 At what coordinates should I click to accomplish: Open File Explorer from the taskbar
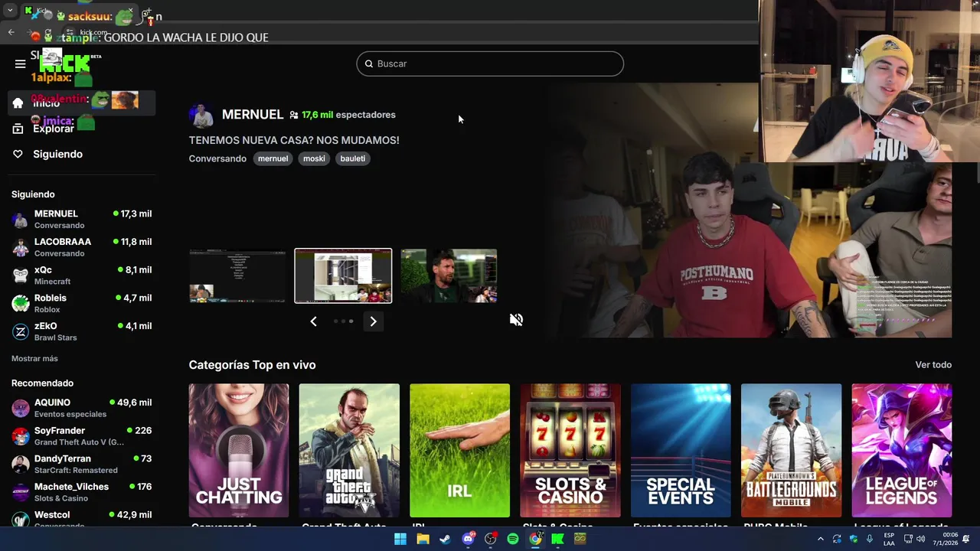[x=423, y=539]
